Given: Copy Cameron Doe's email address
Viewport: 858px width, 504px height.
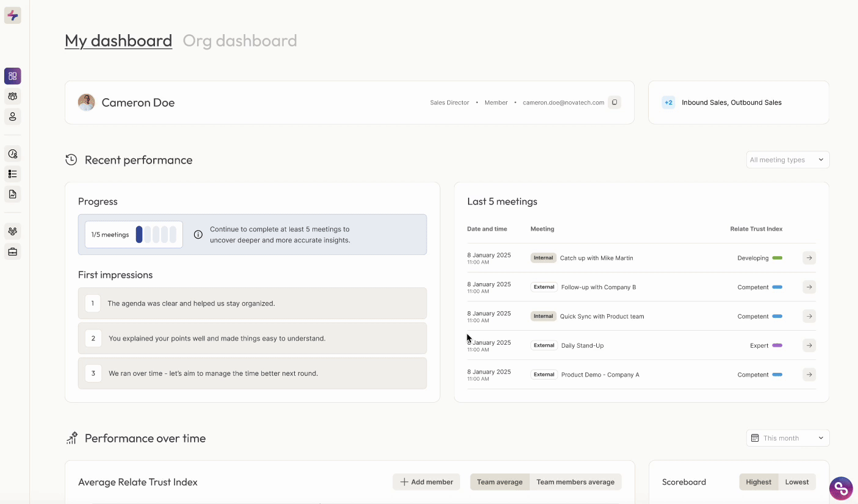Looking at the screenshot, I should point(615,103).
